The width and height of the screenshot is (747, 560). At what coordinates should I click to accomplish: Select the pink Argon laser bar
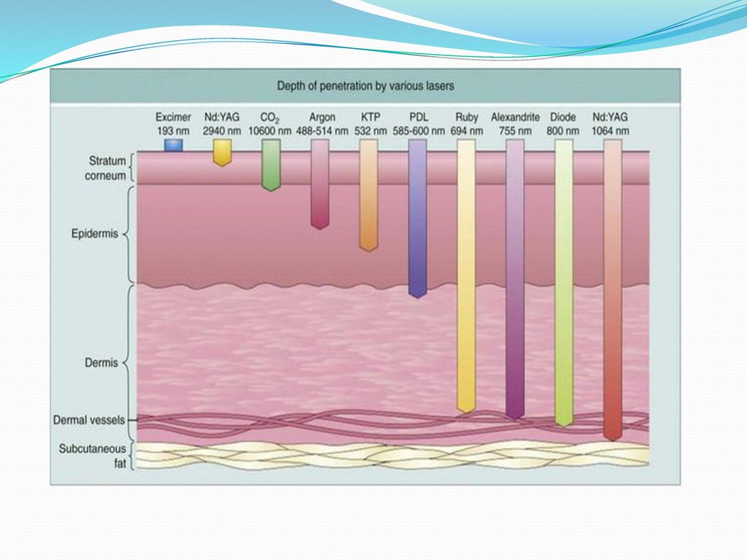[x=320, y=184]
